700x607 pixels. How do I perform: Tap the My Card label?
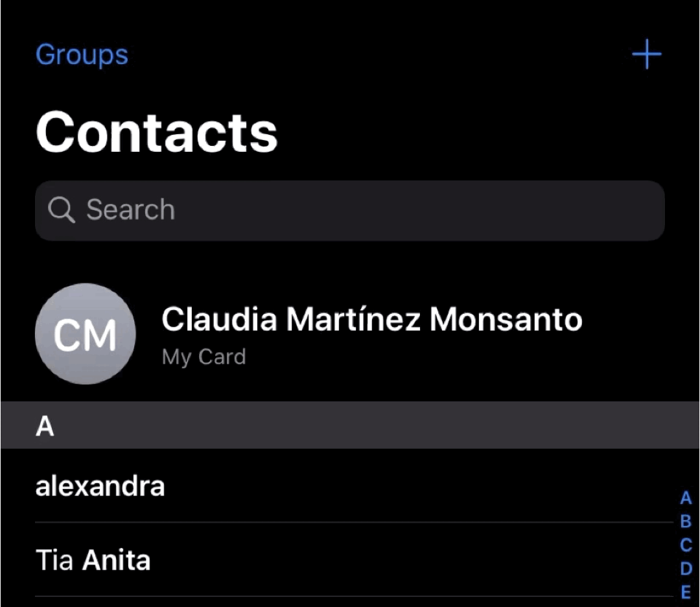click(x=204, y=357)
